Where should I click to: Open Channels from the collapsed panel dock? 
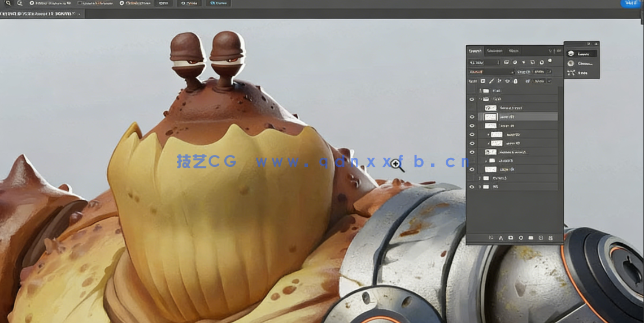(581, 63)
